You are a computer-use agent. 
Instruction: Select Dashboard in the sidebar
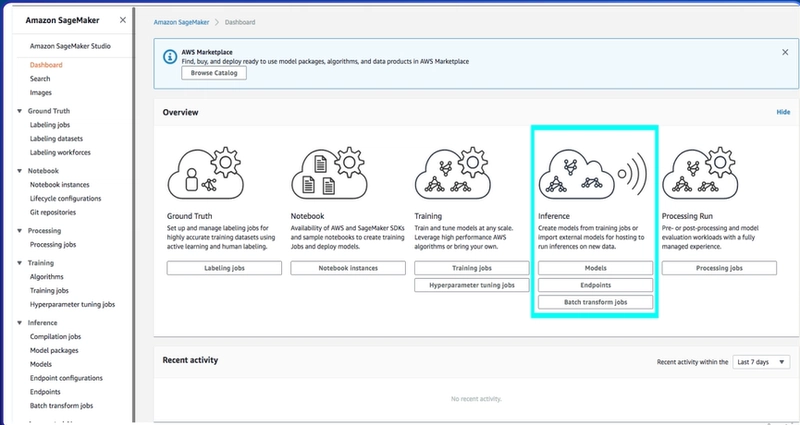[x=46, y=65]
